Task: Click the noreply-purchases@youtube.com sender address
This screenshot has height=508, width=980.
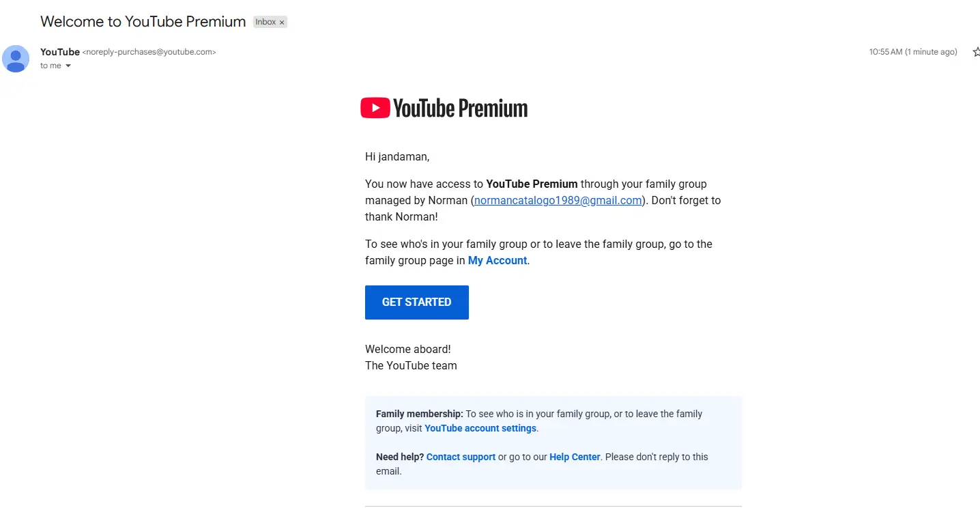Action: pyautogui.click(x=149, y=52)
